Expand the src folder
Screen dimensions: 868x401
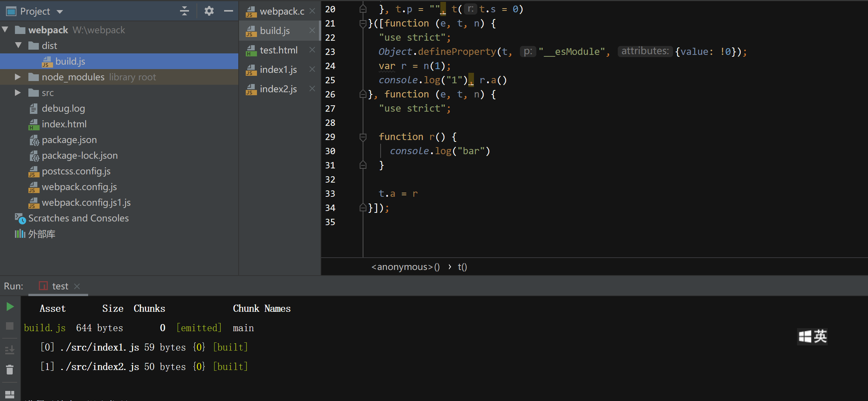pyautogui.click(x=18, y=93)
